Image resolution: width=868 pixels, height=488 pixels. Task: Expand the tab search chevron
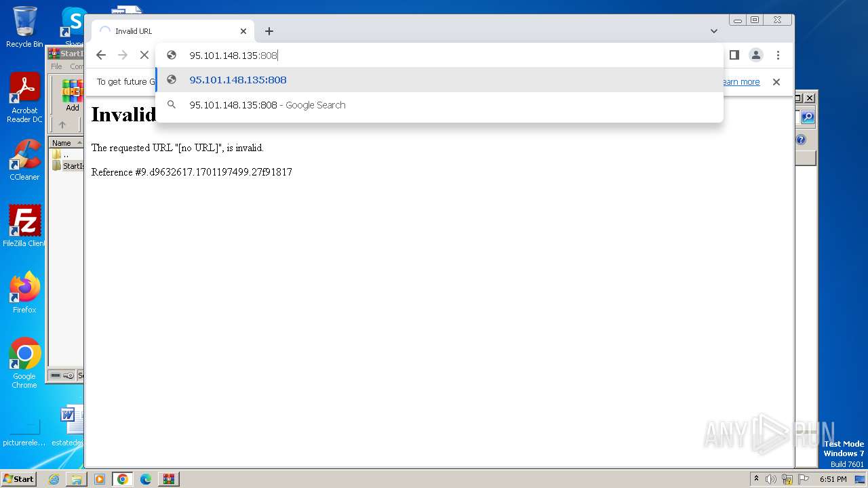tap(714, 31)
